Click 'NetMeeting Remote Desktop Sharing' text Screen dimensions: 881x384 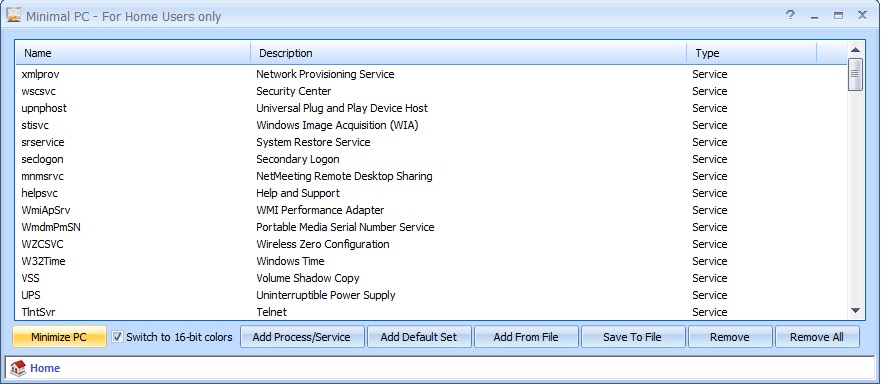pyautogui.click(x=344, y=176)
